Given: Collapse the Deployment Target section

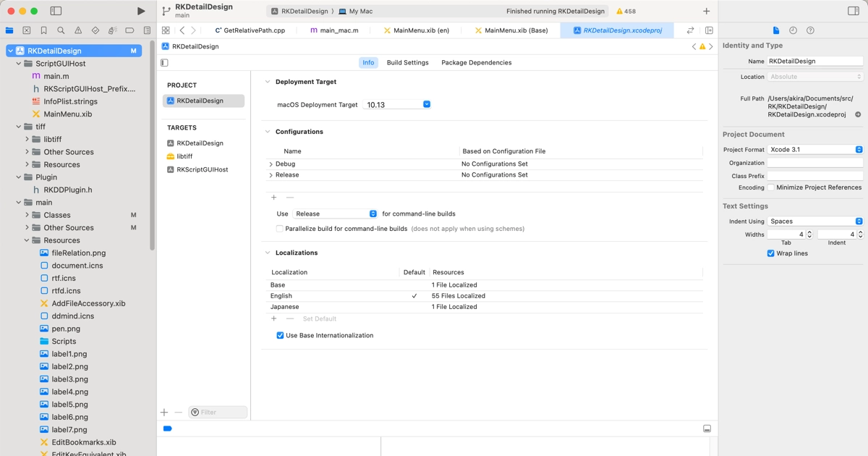Looking at the screenshot, I should (268, 82).
